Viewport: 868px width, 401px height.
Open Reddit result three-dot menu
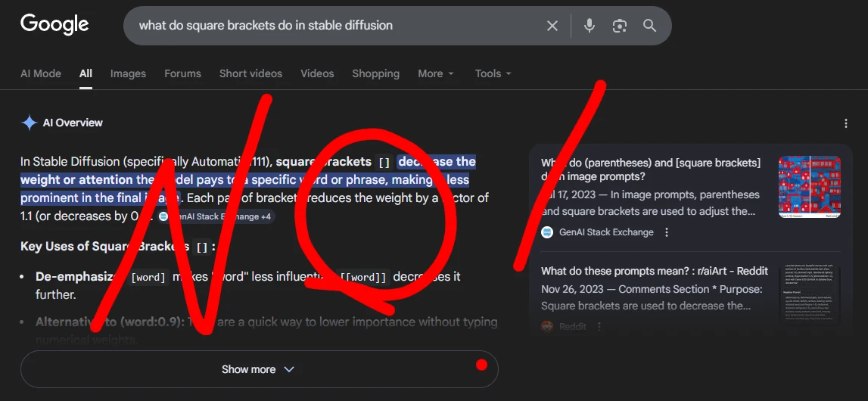click(x=599, y=327)
